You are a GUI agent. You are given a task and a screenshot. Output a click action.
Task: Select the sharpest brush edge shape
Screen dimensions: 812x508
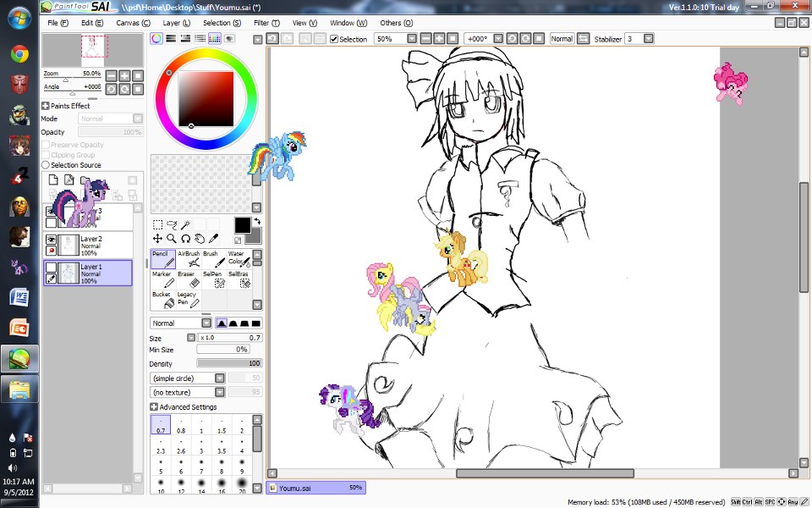(222, 323)
